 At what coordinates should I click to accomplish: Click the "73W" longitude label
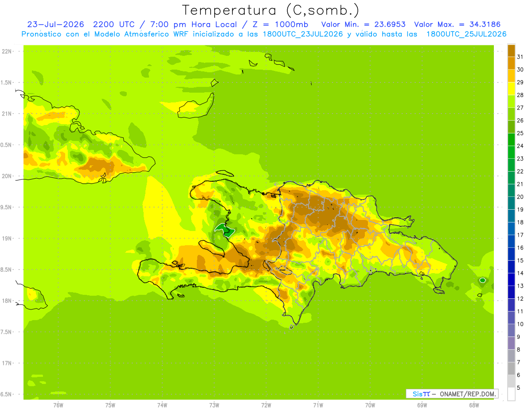click(x=214, y=405)
